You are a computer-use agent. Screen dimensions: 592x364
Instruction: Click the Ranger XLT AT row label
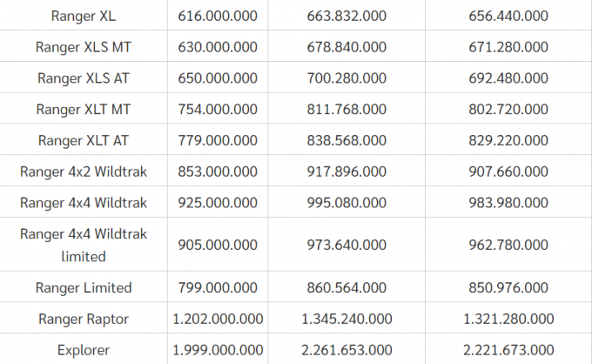tap(84, 140)
